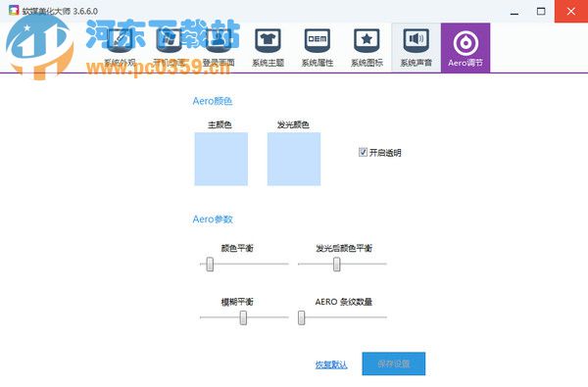This screenshot has height=387, width=588.
Task: Close the 软媒美化大师 window
Action: (571, 11)
